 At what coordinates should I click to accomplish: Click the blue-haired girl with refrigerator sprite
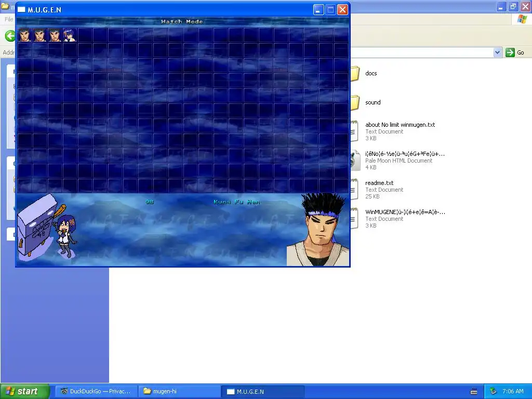click(47, 228)
